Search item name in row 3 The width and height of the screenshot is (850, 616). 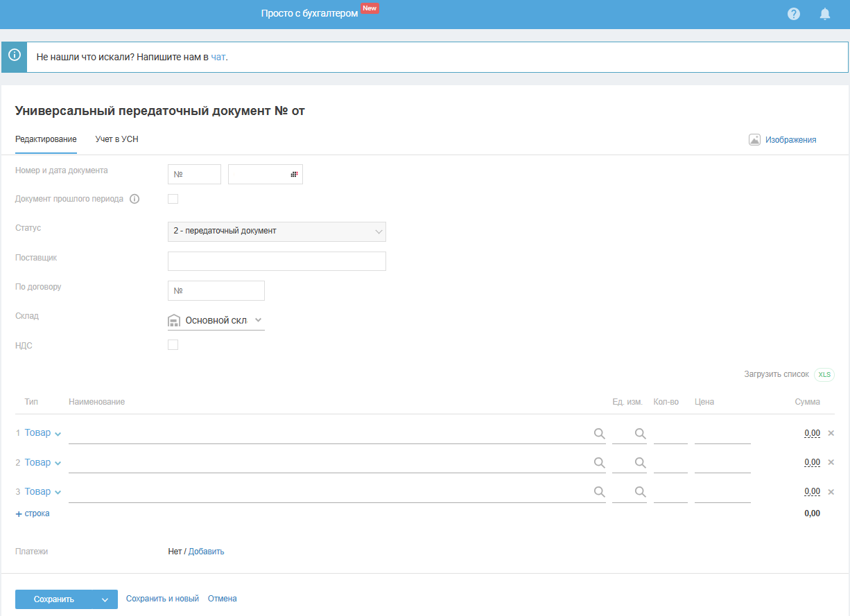(599, 491)
